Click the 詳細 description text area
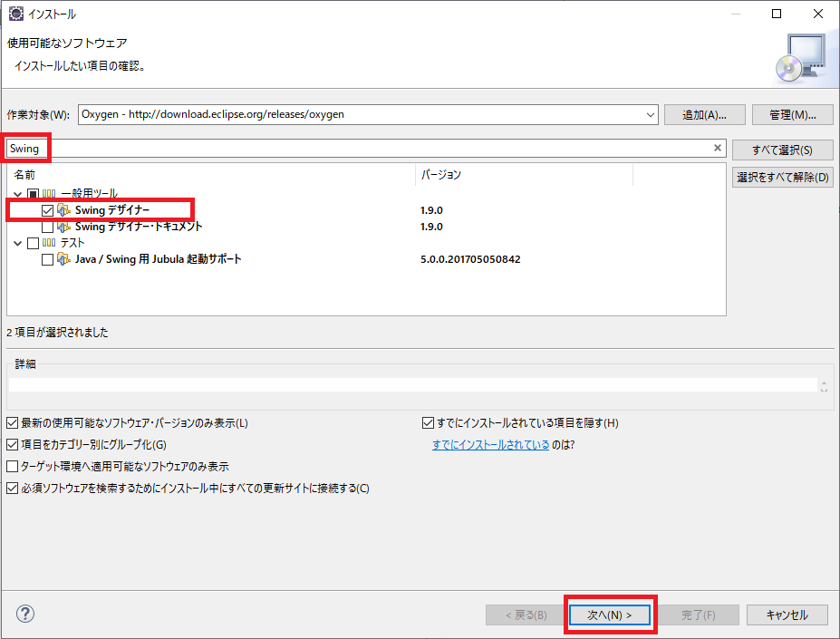840x639 pixels. (x=413, y=385)
